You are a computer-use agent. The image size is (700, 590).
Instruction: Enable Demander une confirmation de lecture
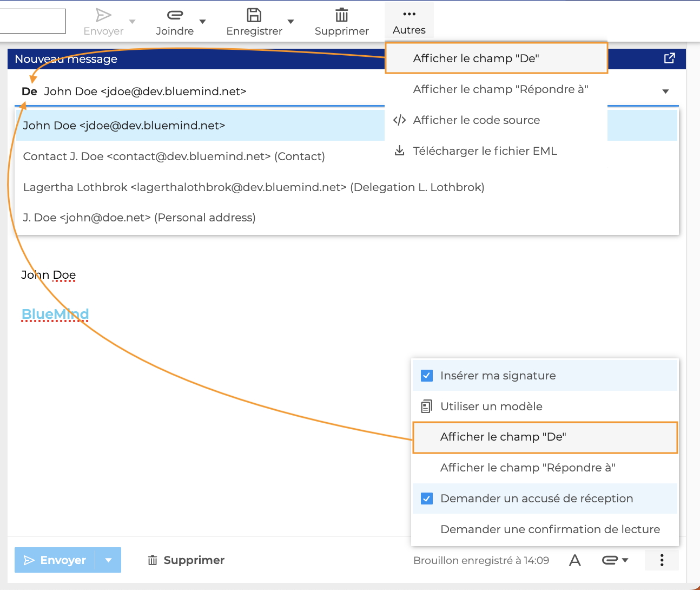coord(550,529)
